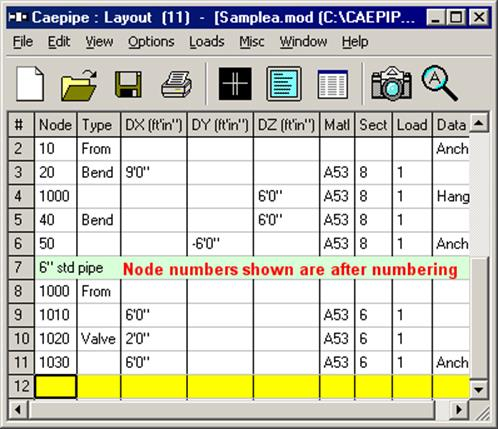Click the Data column header
498x429 pixels.
451,125
